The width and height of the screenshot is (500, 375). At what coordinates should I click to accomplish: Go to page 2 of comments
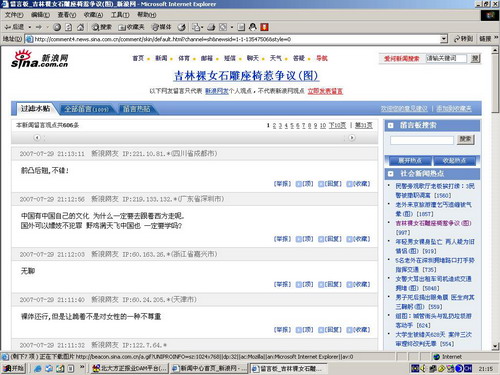coord(274,125)
